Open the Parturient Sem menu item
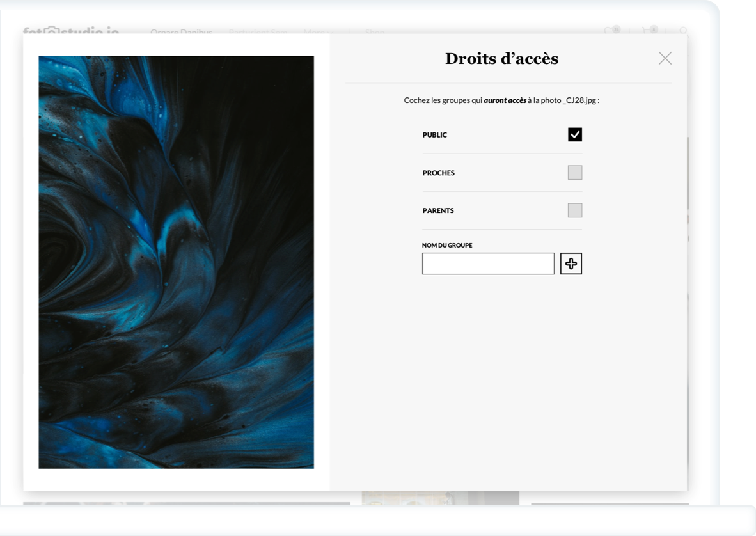The height and width of the screenshot is (536, 756). click(258, 32)
